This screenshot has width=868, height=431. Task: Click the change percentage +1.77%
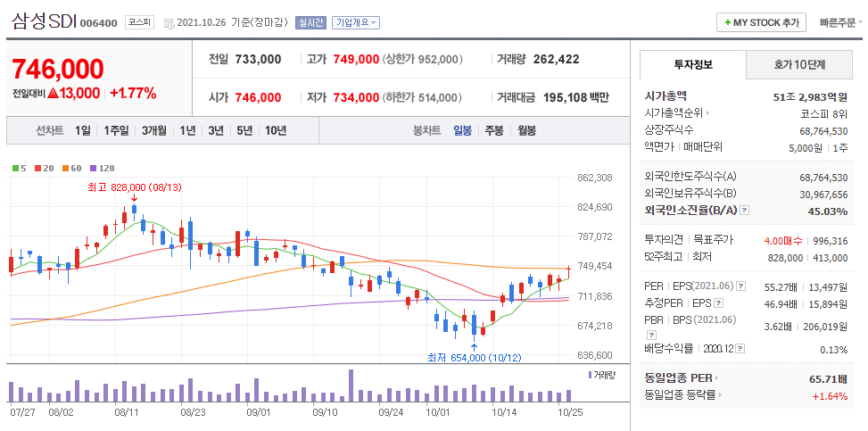coord(133,93)
